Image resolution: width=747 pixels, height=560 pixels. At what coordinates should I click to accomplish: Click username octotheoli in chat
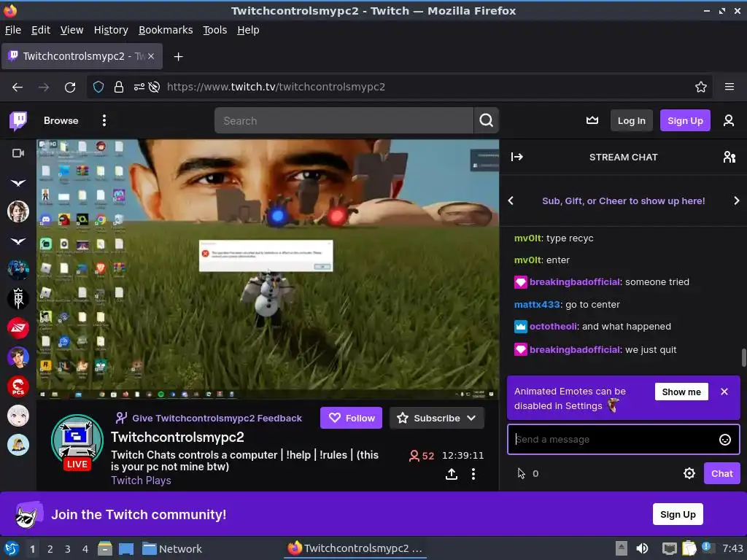tap(554, 327)
